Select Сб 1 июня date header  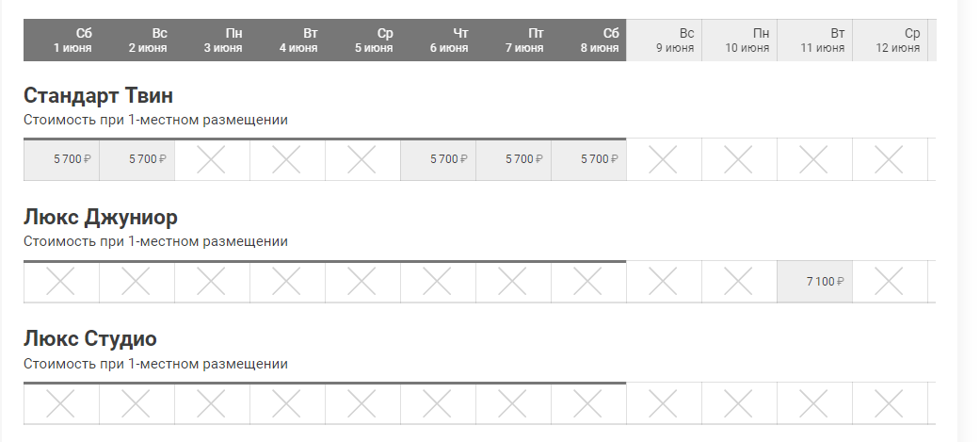(61, 41)
